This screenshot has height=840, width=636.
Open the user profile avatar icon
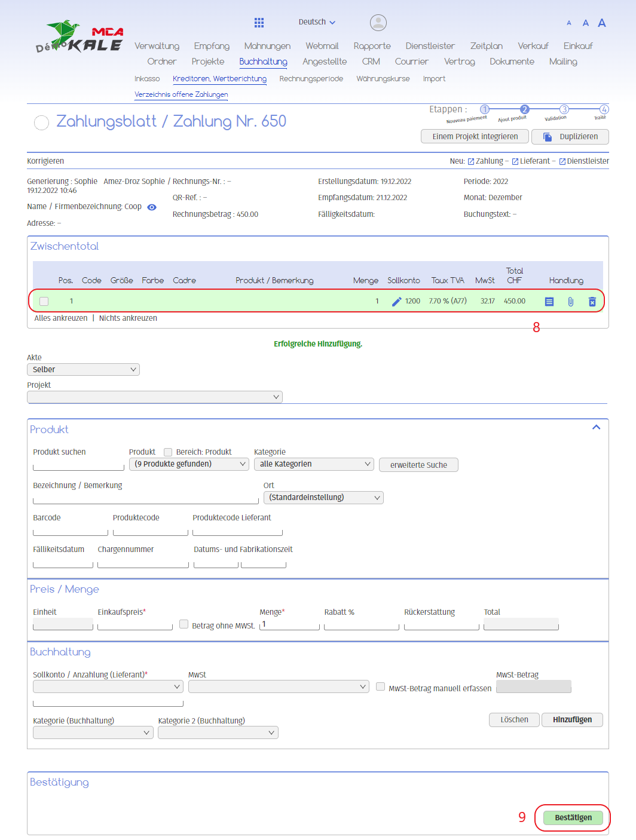click(378, 23)
